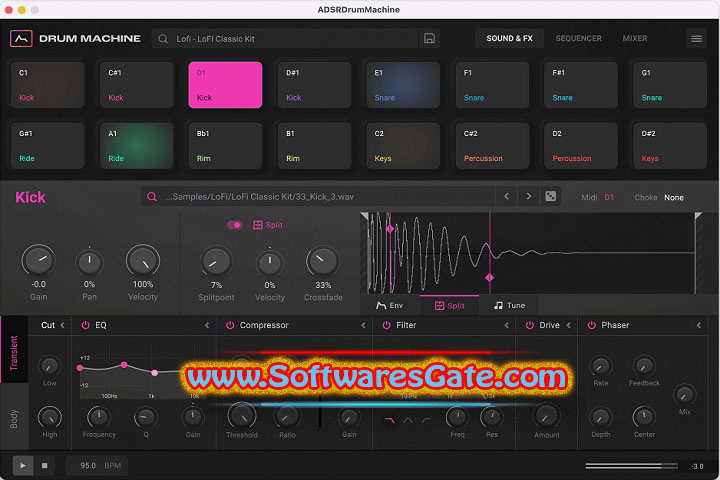Click the Lofi Classic Kit preset field
This screenshot has height=480, width=720.
(x=285, y=39)
